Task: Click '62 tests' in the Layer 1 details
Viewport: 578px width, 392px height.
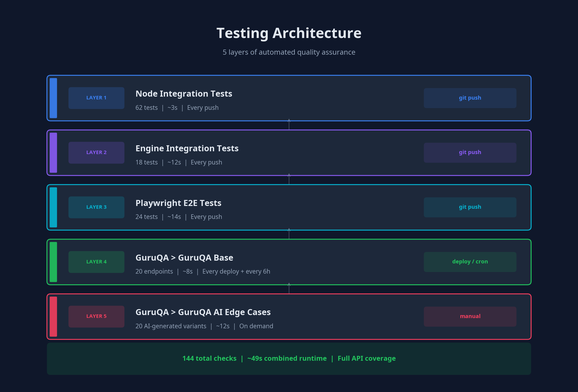Action: point(147,107)
